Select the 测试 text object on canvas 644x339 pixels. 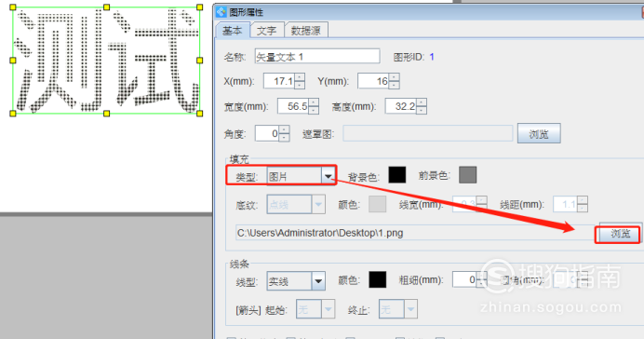pyautogui.click(x=106, y=61)
